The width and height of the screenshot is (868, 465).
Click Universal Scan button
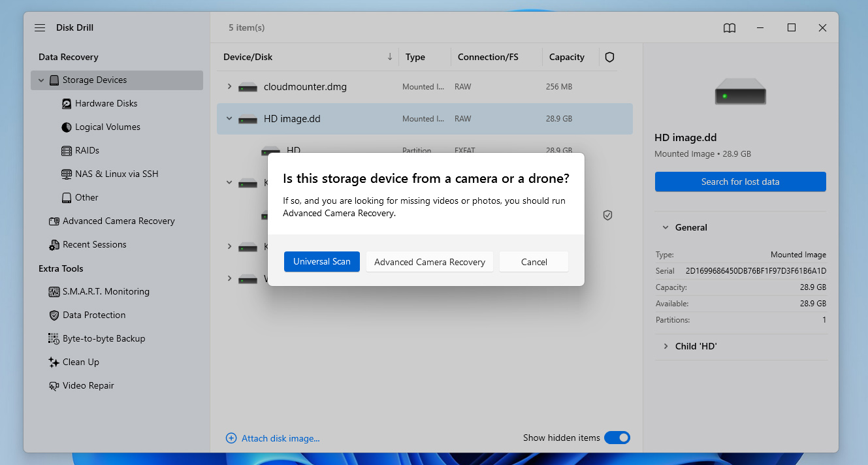[322, 262]
